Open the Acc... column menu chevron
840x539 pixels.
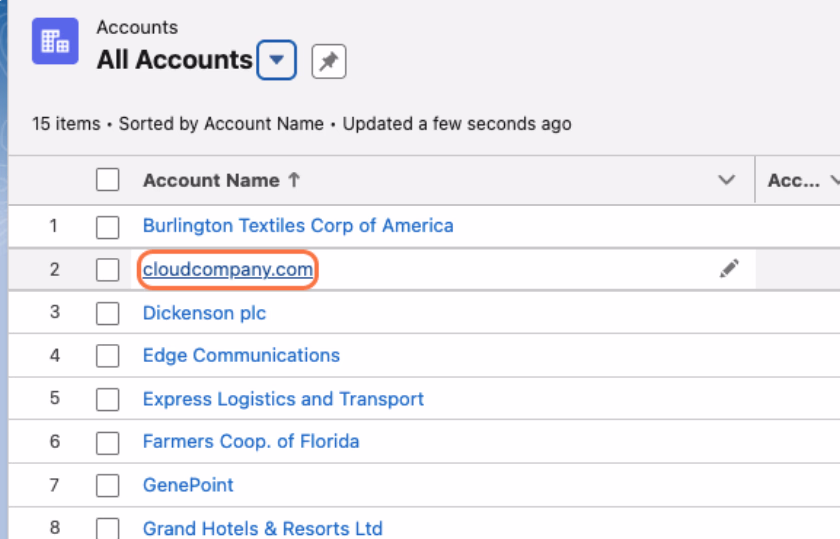835,181
